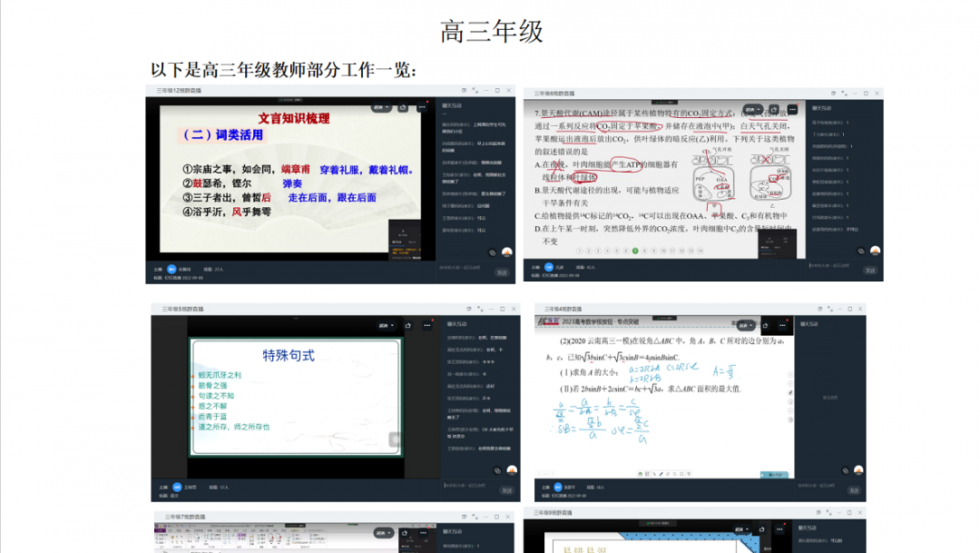Click the fullscreen icon in 三年级12班群直播 title bar
Viewport: 980px width, 553px height.
[475, 91]
